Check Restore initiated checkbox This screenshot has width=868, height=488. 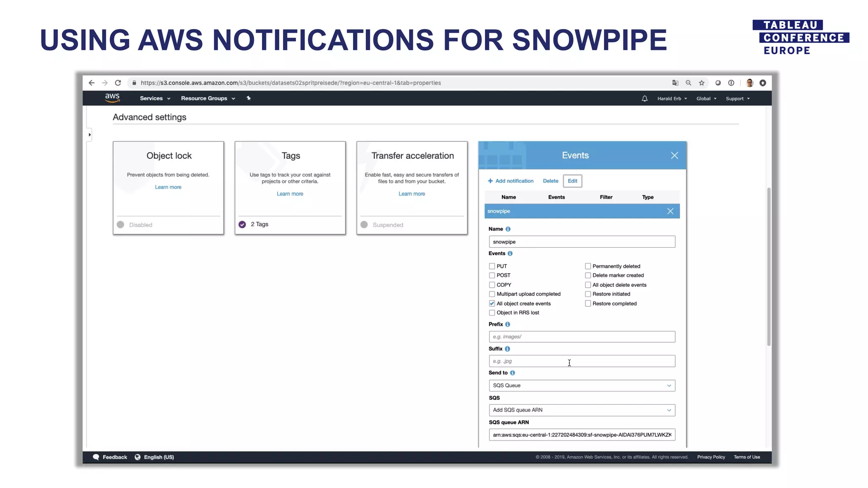[588, 294]
